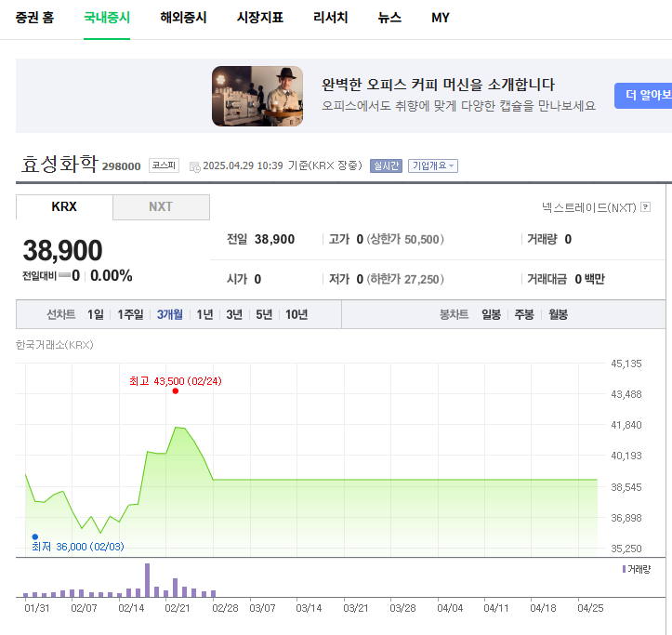Image resolution: width=672 pixels, height=635 pixels.
Task: Click the stock name 효성화학
Action: tap(59, 164)
